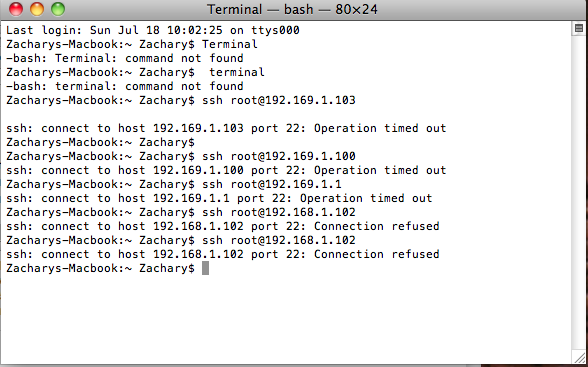
Task: Click the 'Last login: Sun Jul 18' line
Action: 153,30
